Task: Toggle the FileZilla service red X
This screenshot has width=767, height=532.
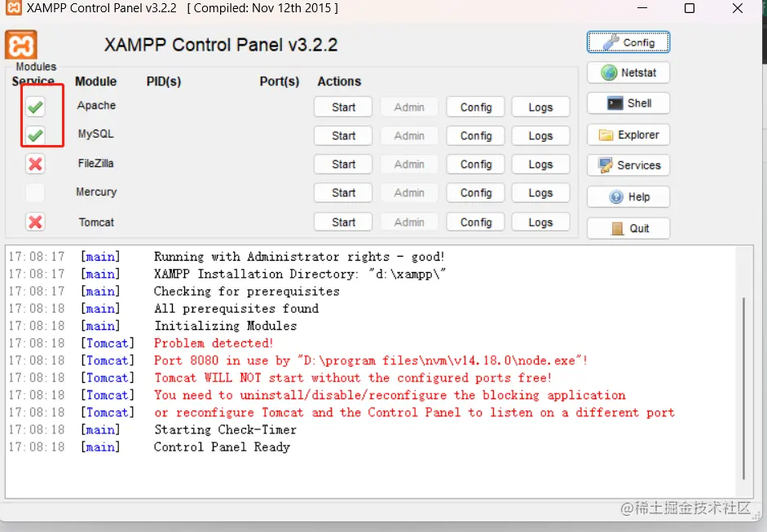Action: coord(35,164)
